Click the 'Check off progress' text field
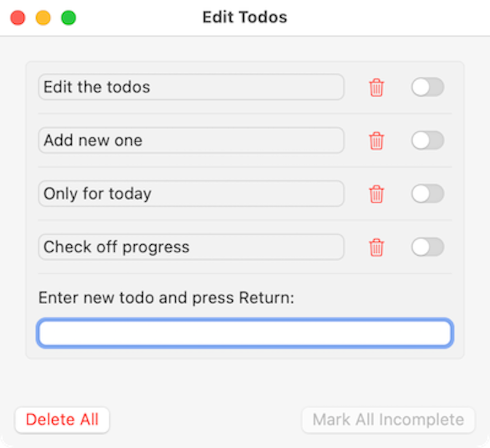Screen dimensions: 490x448 191,247
